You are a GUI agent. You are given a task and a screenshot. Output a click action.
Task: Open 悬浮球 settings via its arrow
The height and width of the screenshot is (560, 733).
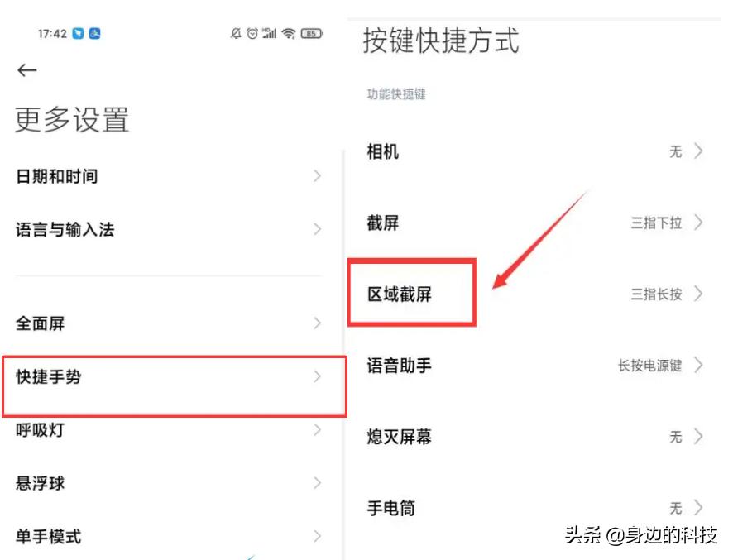(319, 483)
